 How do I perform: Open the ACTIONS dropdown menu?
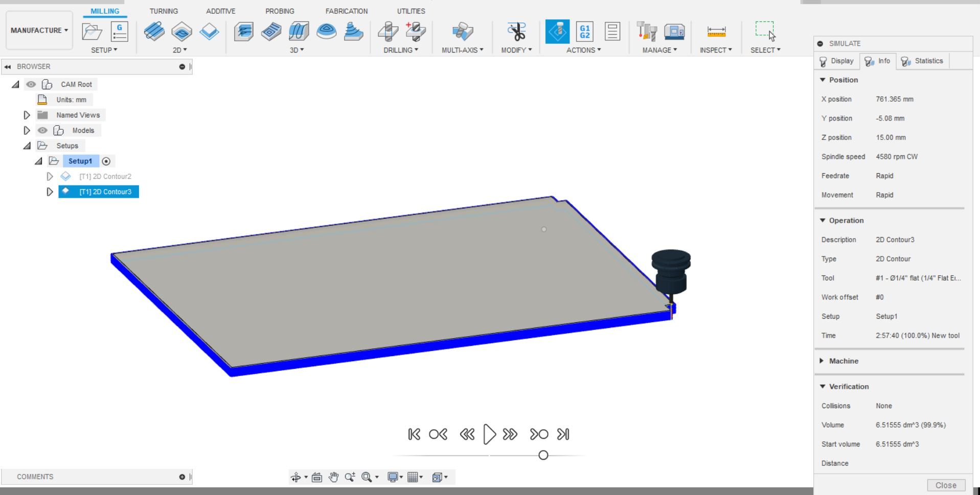coord(583,50)
